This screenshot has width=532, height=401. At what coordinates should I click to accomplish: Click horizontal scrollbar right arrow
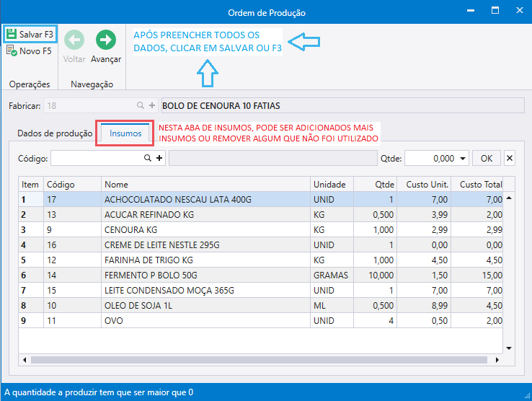497,360
